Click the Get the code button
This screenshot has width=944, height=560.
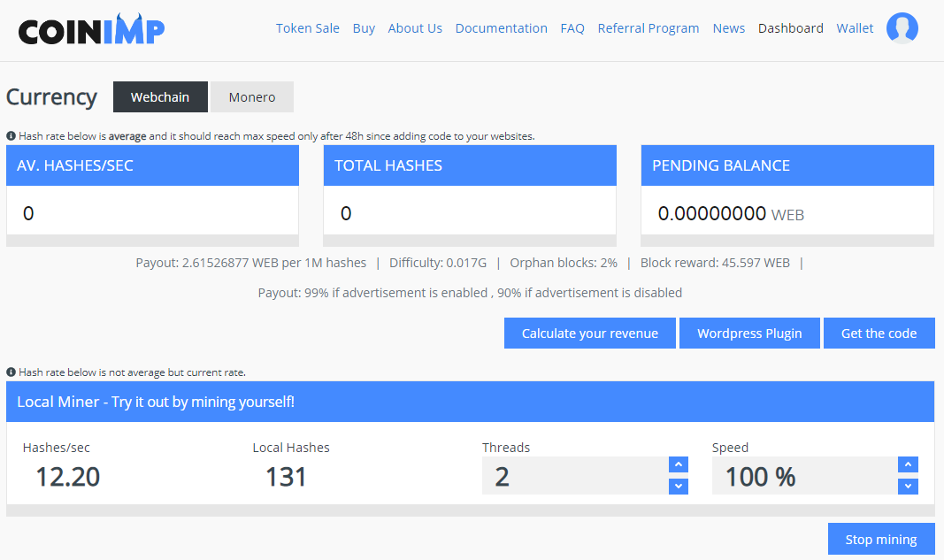coord(879,333)
